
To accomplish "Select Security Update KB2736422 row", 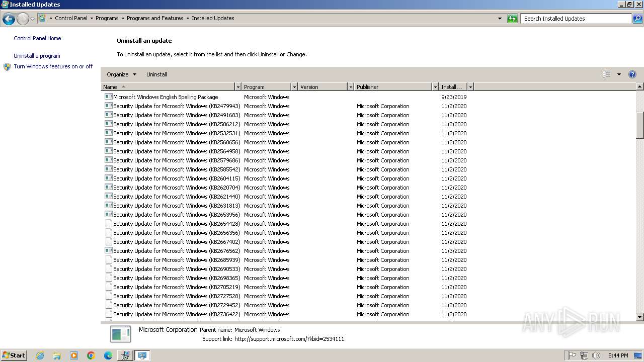I will (x=286, y=314).
